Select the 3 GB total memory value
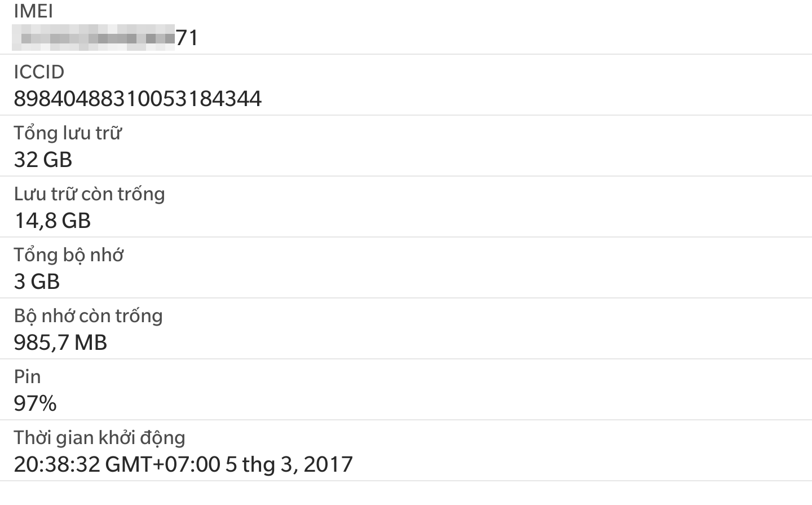This screenshot has height=505, width=812. point(37,282)
